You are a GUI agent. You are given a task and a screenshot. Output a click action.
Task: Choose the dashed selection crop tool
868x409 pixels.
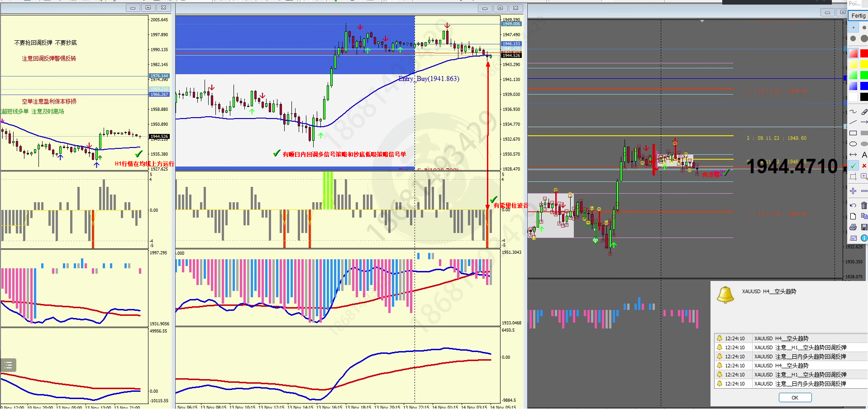pyautogui.click(x=853, y=176)
